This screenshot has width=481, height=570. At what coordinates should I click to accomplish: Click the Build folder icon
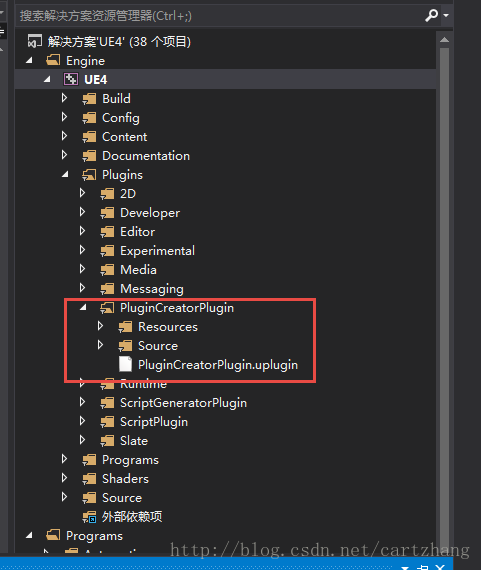pyautogui.click(x=89, y=99)
